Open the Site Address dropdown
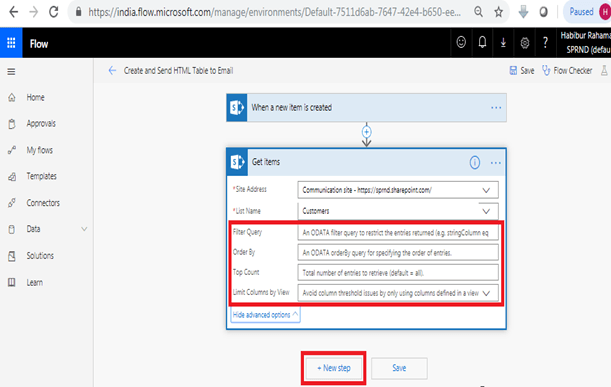The width and height of the screenshot is (611, 387). pyautogui.click(x=486, y=190)
